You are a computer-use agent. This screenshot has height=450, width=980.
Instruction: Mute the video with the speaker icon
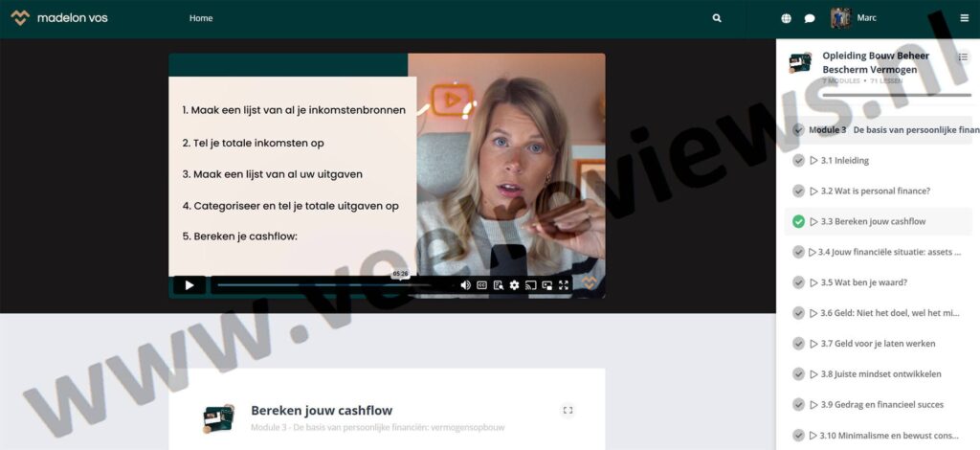click(x=465, y=285)
